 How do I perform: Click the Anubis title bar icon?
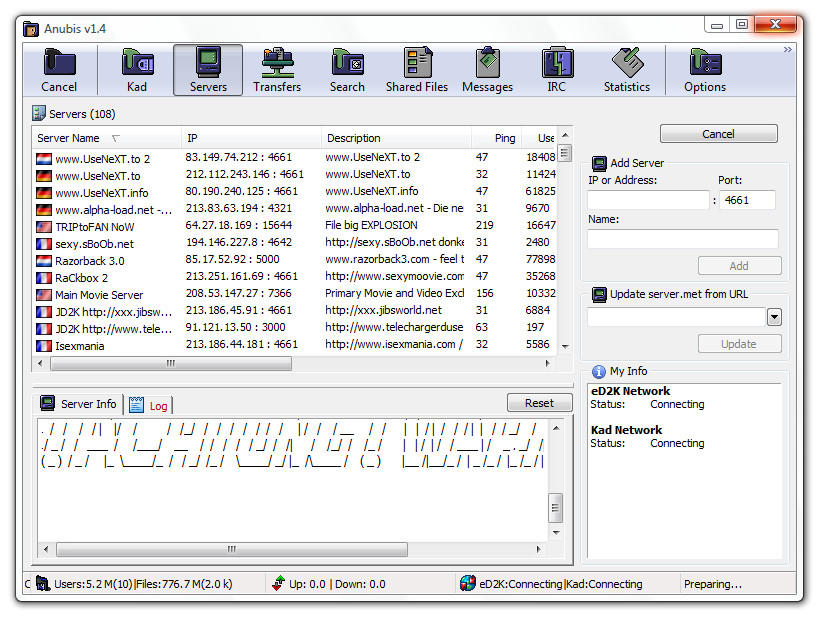pyautogui.click(x=31, y=29)
